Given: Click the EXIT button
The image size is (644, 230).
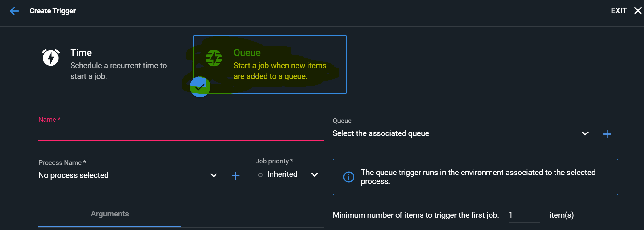Looking at the screenshot, I should (x=618, y=10).
